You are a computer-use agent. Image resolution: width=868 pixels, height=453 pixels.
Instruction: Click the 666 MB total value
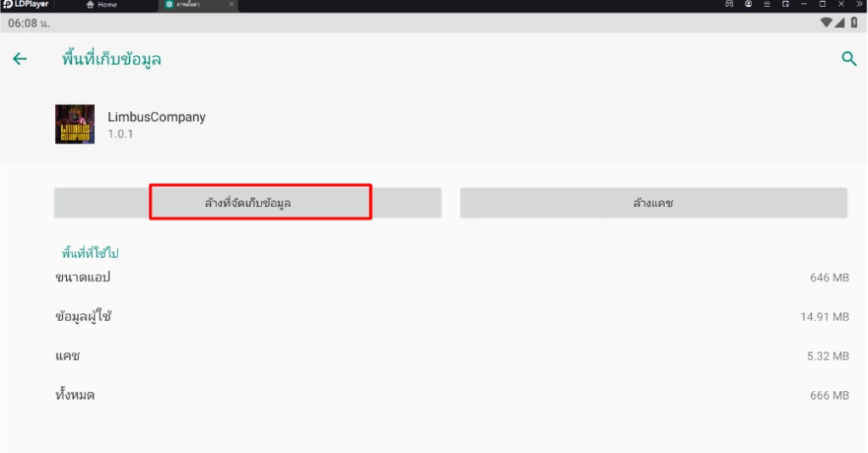pyautogui.click(x=829, y=395)
